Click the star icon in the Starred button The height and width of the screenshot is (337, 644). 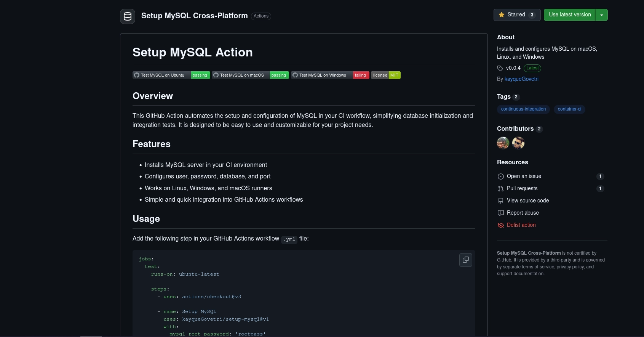tap(502, 15)
